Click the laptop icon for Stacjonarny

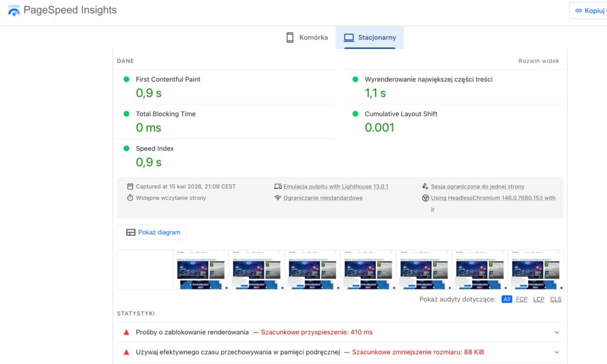coord(349,37)
